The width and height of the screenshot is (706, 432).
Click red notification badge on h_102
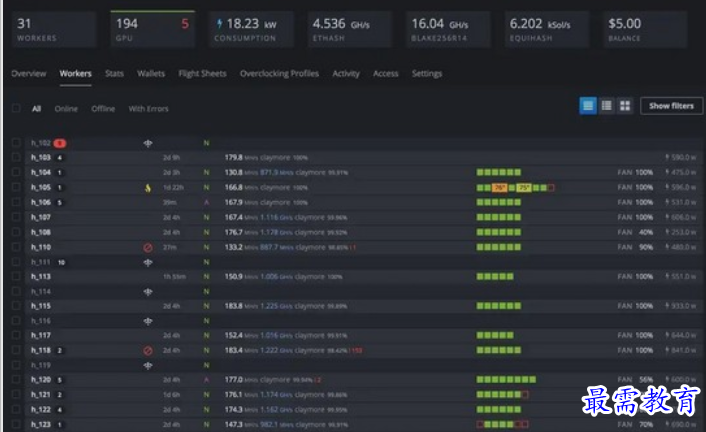tap(60, 143)
